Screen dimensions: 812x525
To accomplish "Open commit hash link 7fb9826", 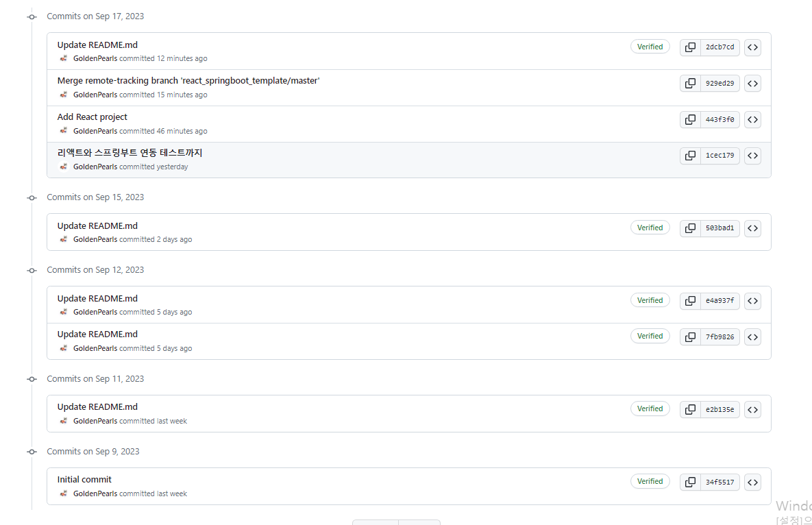I will [719, 337].
